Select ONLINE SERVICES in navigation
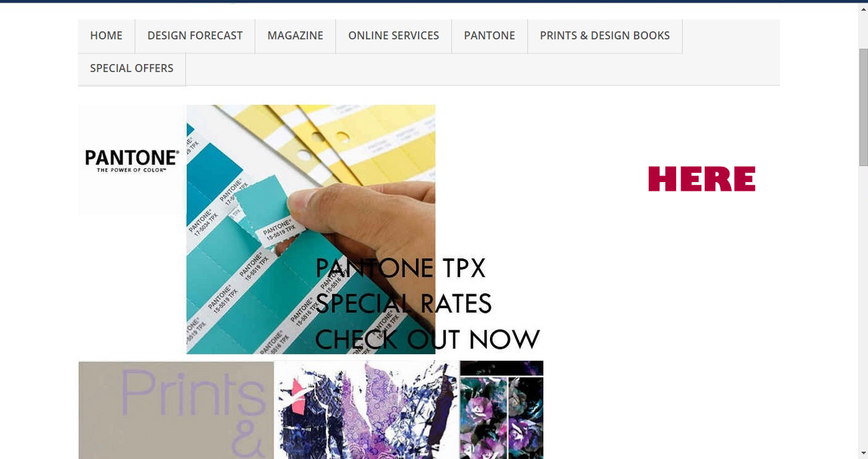 pyautogui.click(x=393, y=36)
